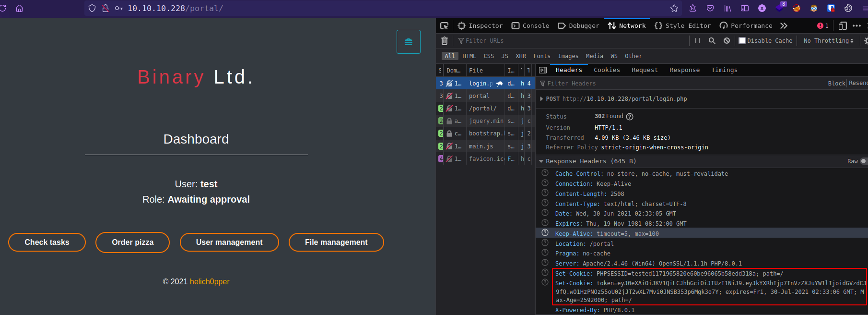Open the No Throttling dropdown
This screenshot has width=868, height=315.
point(828,41)
